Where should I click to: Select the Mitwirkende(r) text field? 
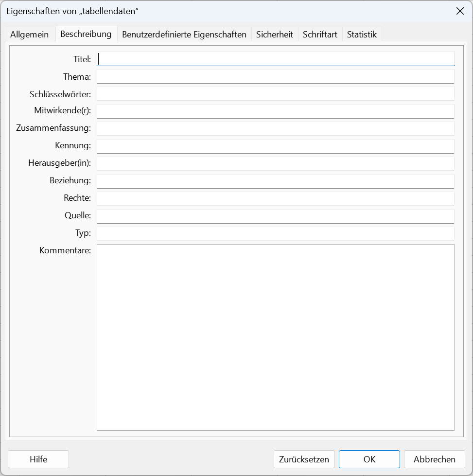(x=276, y=111)
